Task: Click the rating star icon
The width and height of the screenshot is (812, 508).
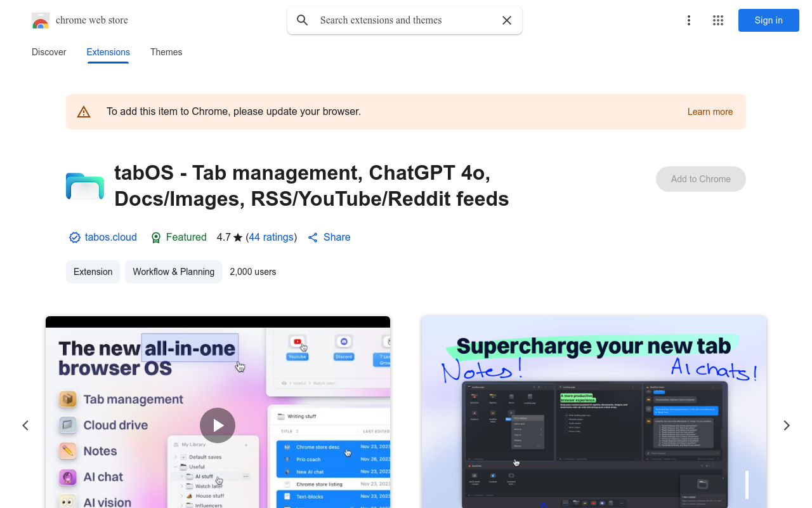Action: [238, 237]
